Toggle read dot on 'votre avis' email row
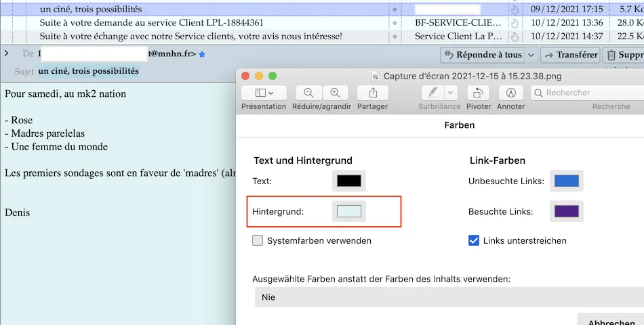The image size is (644, 325). click(x=395, y=36)
